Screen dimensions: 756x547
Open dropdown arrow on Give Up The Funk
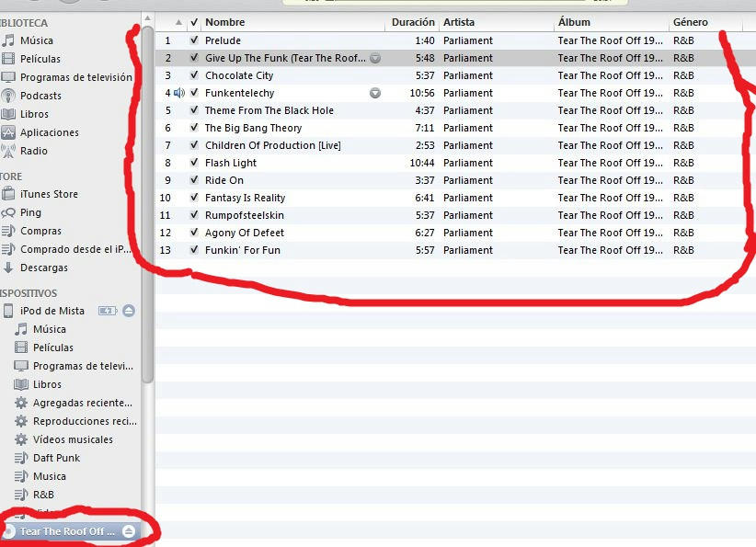point(375,58)
